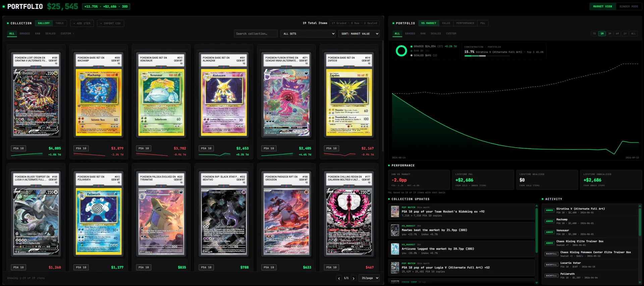Open the Mewtwo beat the market thumbnail
Screen dimensions: 644x286
point(395,230)
